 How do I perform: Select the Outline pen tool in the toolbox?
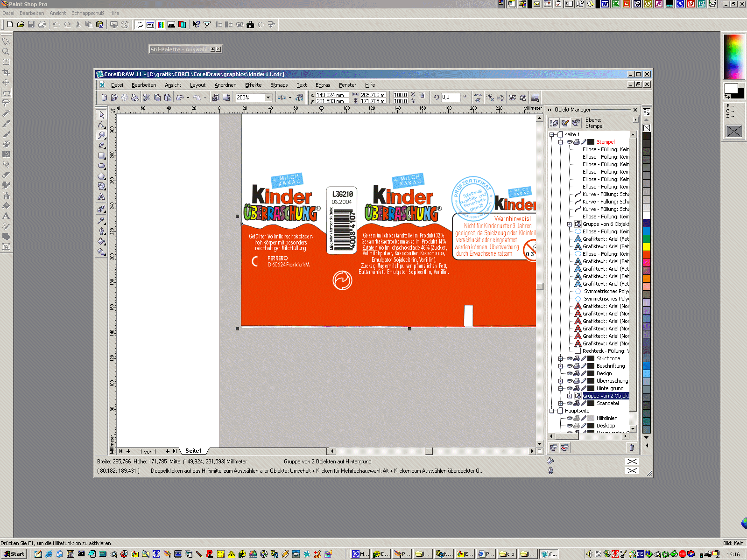[101, 231]
